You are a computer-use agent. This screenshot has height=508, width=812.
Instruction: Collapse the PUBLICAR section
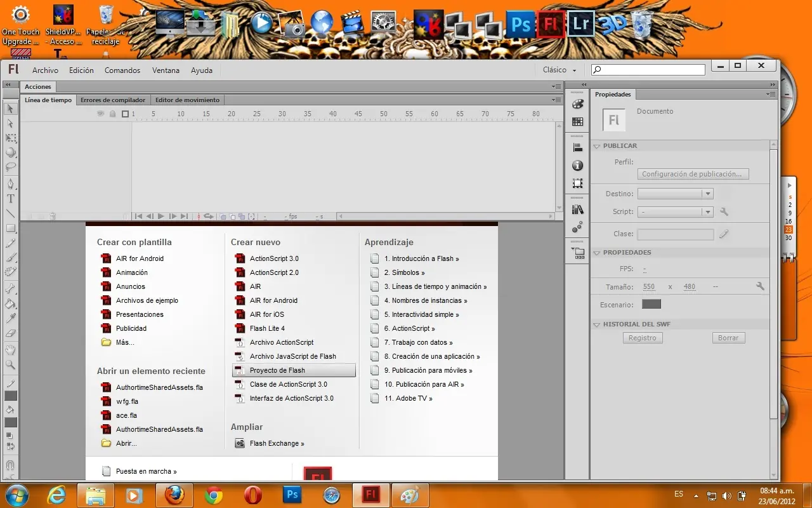click(x=596, y=146)
